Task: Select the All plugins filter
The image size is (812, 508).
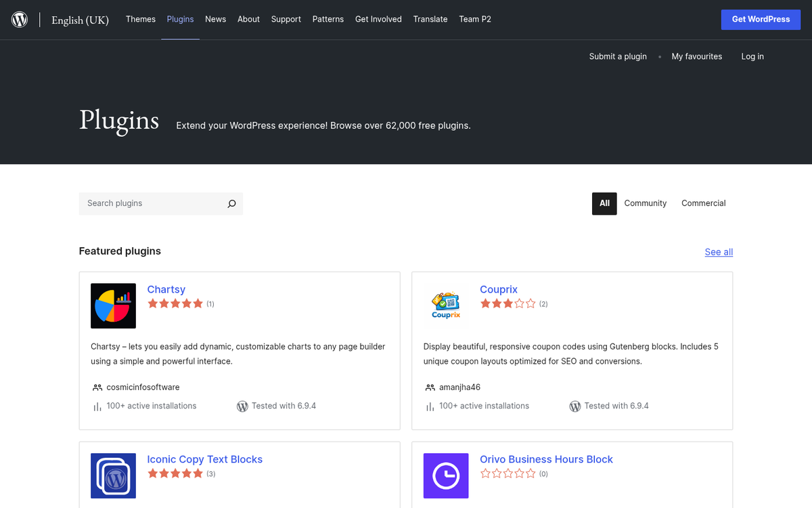Action: [x=604, y=203]
